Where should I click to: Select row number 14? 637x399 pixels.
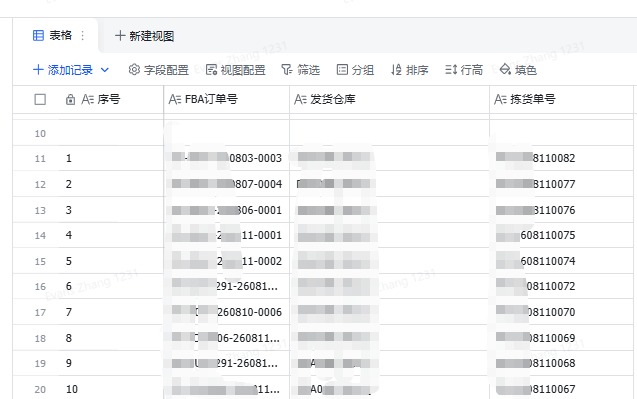tap(40, 236)
